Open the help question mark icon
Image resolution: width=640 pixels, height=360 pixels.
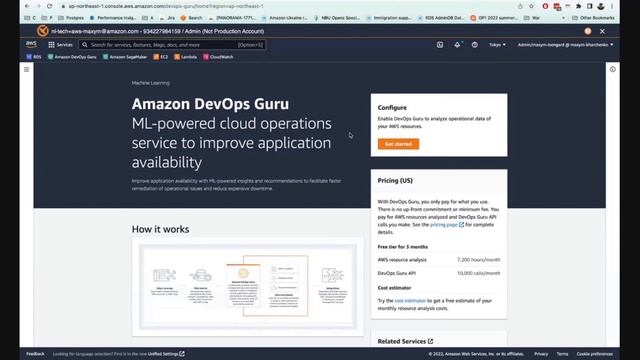tap(475, 45)
